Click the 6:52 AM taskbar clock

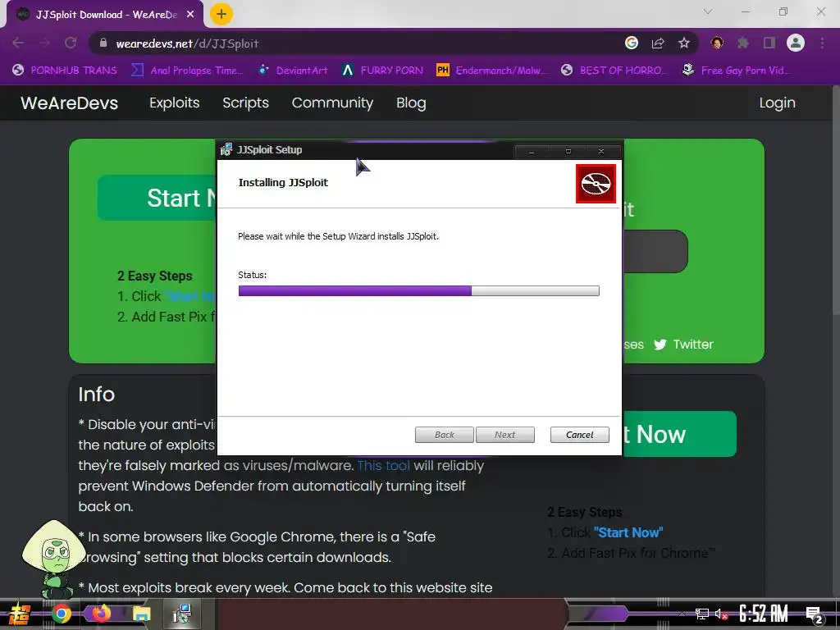[x=764, y=614]
